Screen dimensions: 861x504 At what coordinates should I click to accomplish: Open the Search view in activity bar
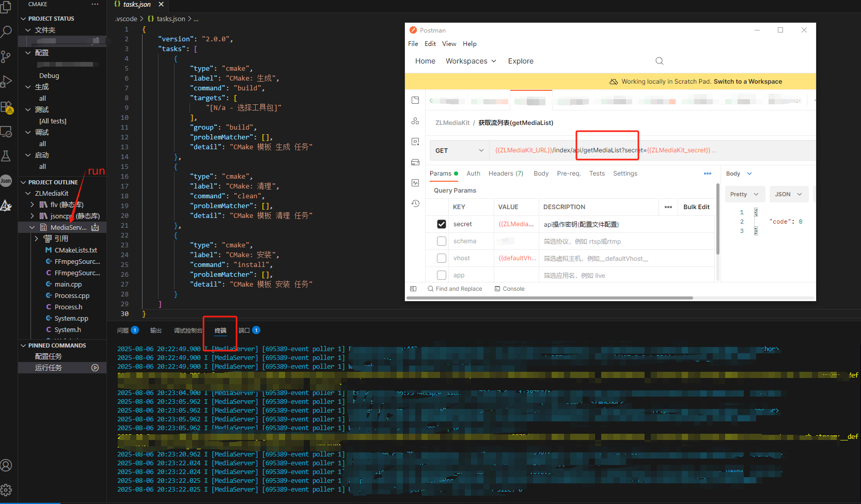[x=6, y=32]
